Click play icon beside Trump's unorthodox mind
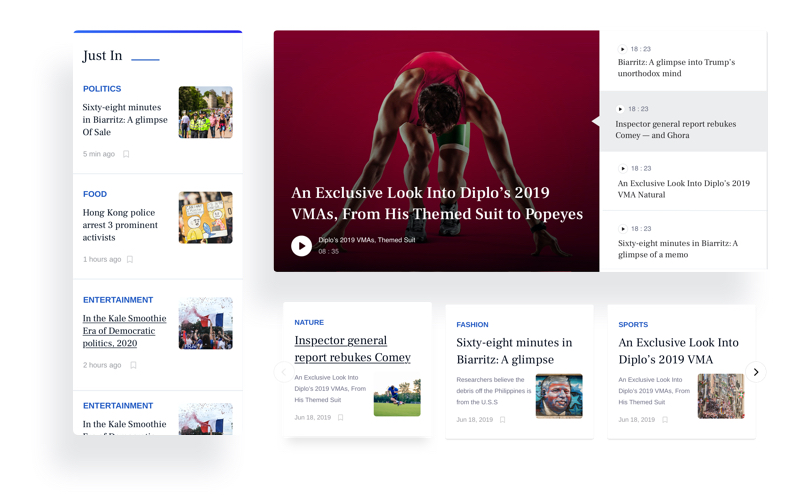798x498 pixels. tap(622, 49)
